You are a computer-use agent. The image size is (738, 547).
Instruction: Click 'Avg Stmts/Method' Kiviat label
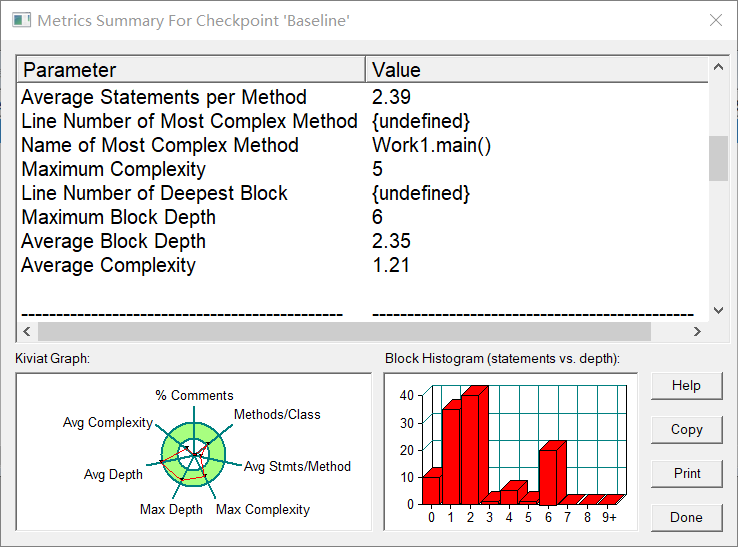click(297, 467)
